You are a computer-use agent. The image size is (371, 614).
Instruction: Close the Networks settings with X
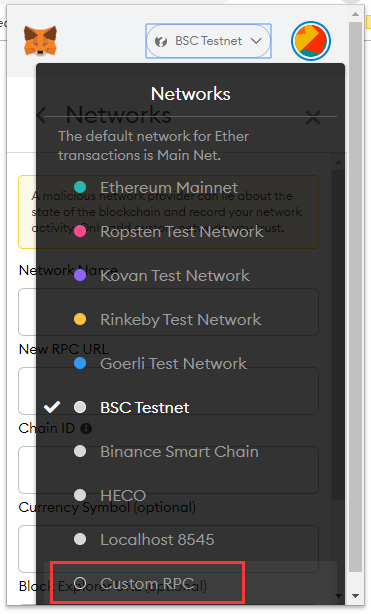coord(313,117)
